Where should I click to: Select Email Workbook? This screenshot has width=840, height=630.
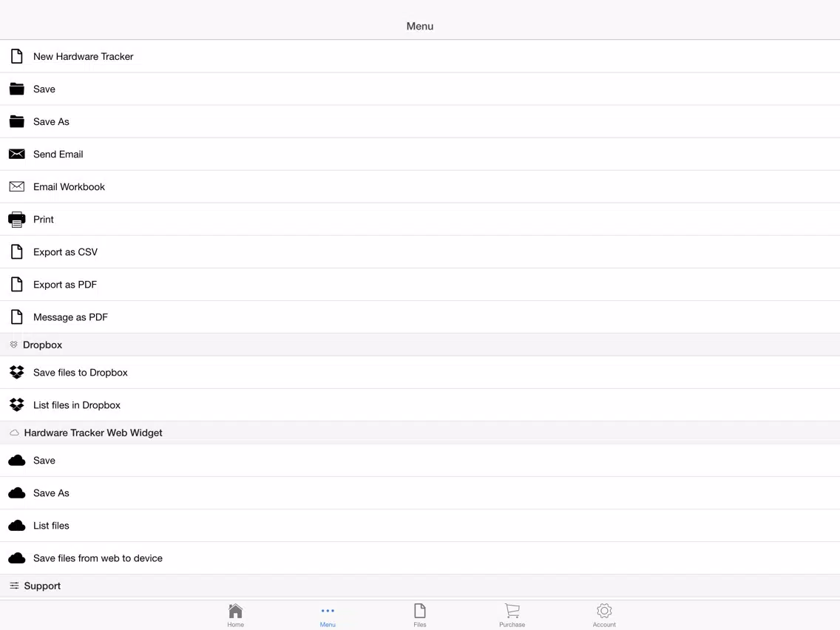(x=420, y=186)
